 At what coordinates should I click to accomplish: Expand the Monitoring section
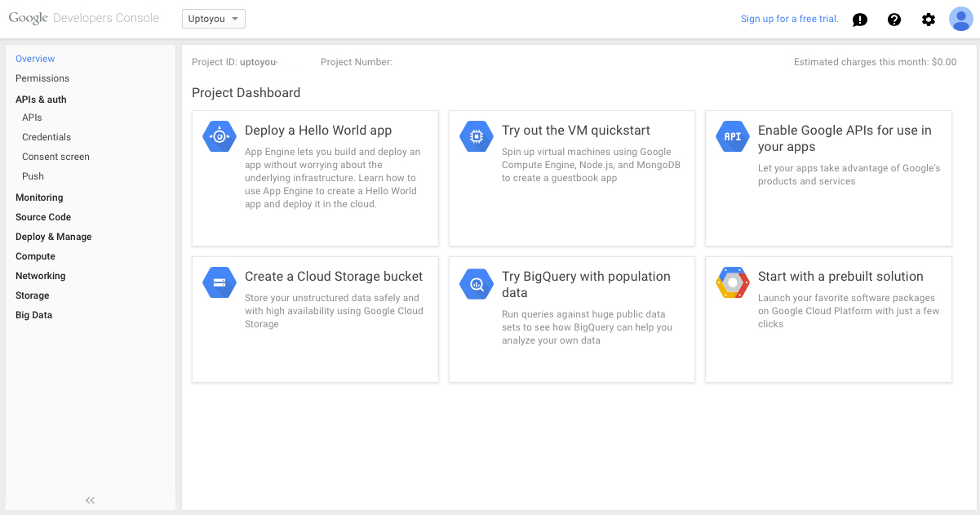tap(39, 198)
